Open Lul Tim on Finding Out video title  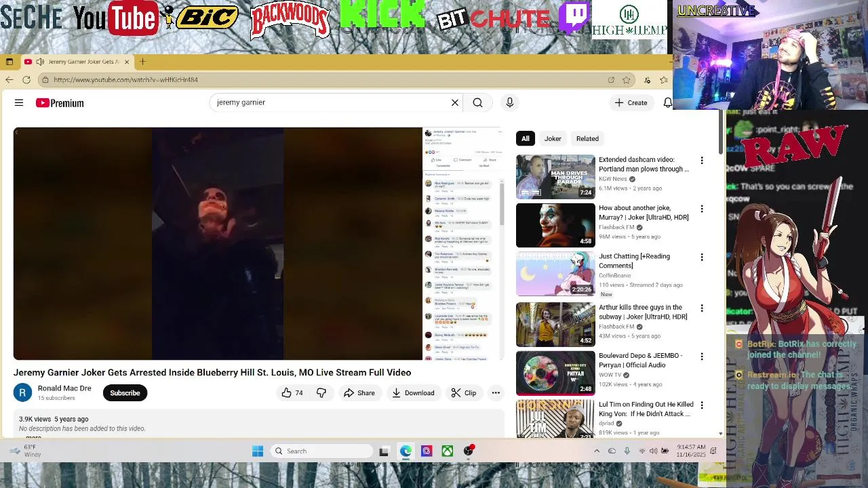coord(646,409)
